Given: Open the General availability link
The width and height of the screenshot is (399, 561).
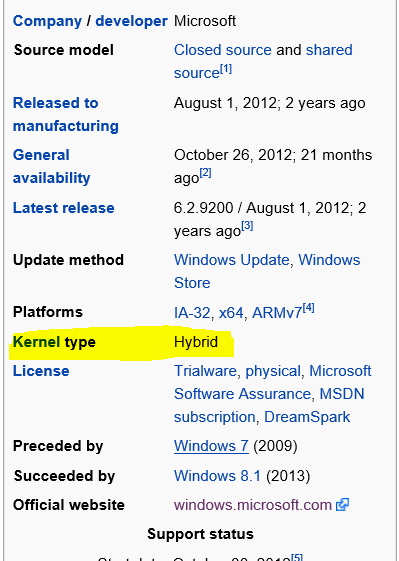Looking at the screenshot, I should (x=52, y=167).
